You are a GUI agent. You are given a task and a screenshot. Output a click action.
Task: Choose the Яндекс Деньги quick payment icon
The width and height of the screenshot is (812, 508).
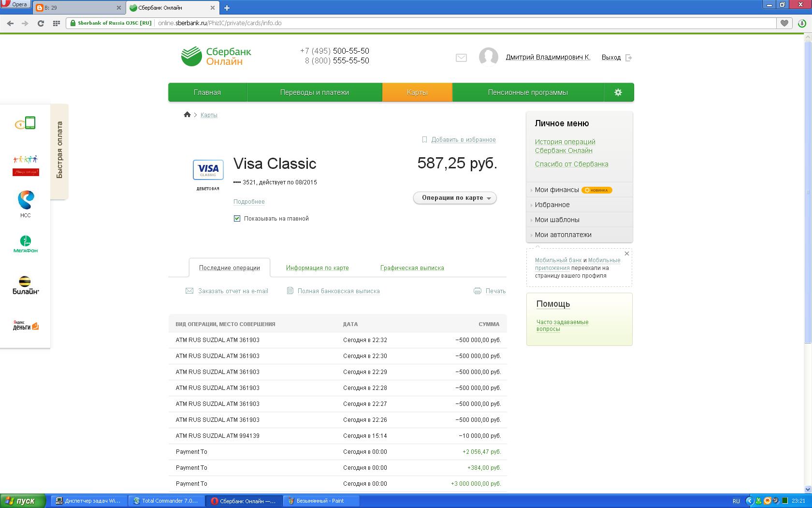(26, 326)
